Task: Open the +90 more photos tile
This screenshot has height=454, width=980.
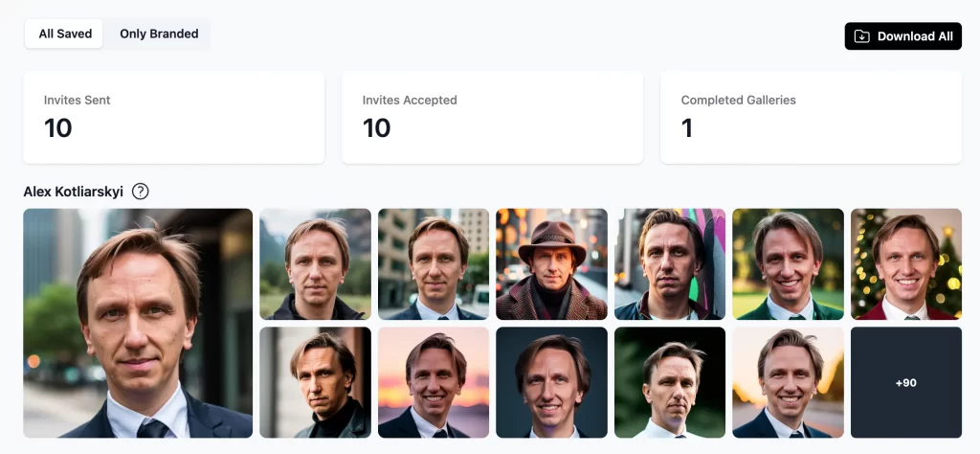Action: (905, 382)
